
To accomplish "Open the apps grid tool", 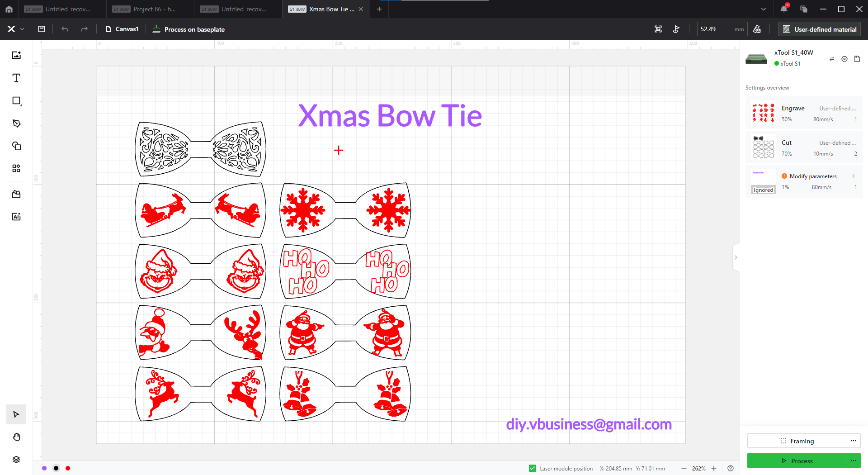I will [16, 168].
